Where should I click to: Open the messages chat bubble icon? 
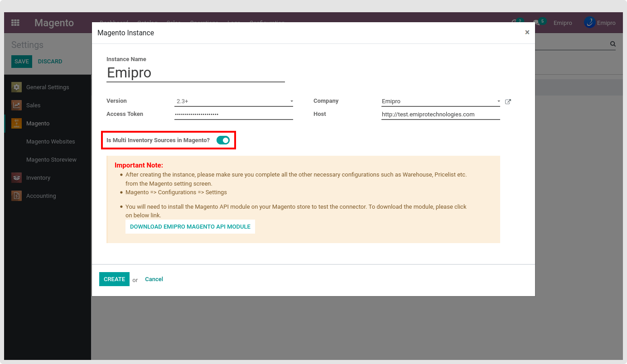coord(536,23)
